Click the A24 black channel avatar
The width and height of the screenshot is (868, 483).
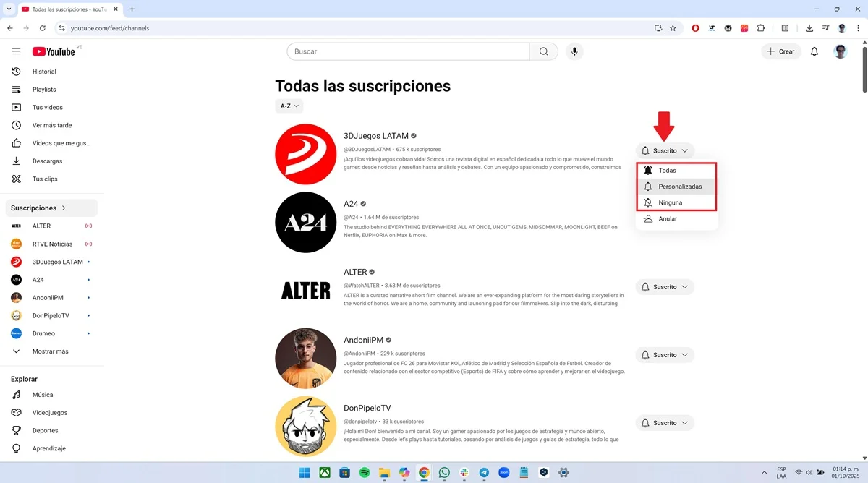coord(306,222)
